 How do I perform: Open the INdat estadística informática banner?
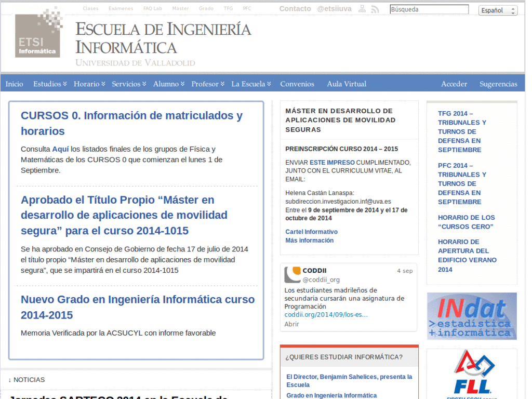tap(472, 316)
